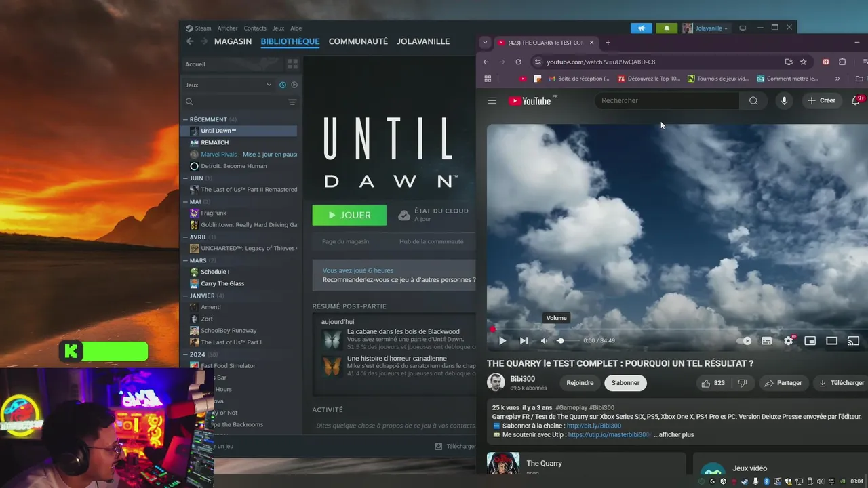Open YouTube hamburger guide menu
Screen dimensions: 868x488
coord(492,101)
